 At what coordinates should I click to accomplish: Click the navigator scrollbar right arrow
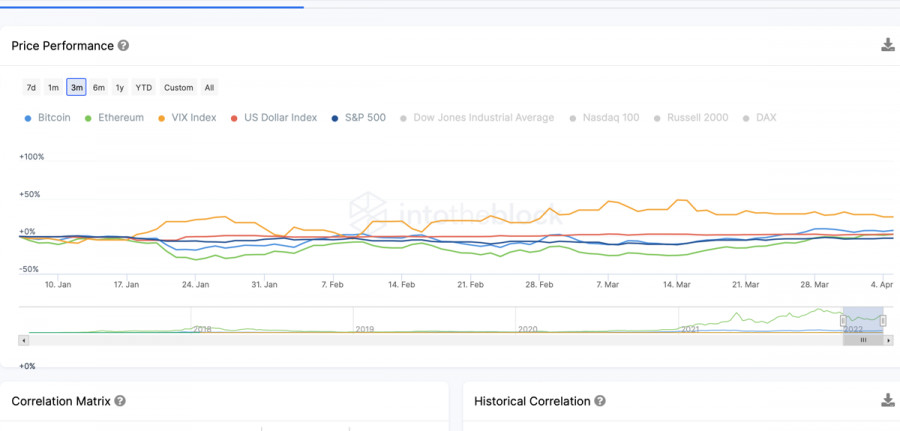coord(889,340)
